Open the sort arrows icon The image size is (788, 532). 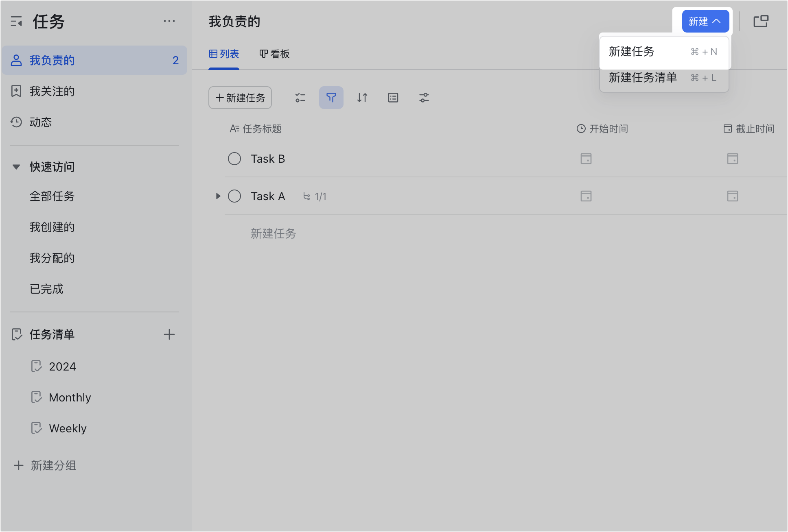(x=362, y=98)
